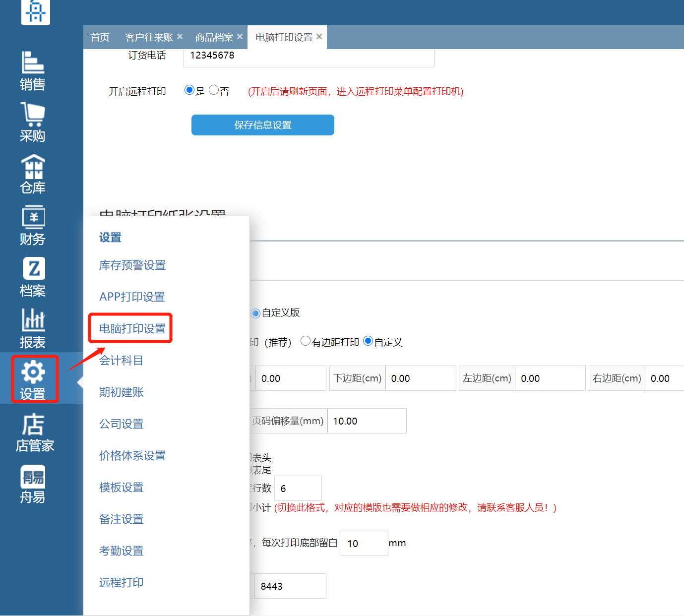Open 库存预警设置 from settings menu
The image size is (684, 616).
pyautogui.click(x=132, y=265)
